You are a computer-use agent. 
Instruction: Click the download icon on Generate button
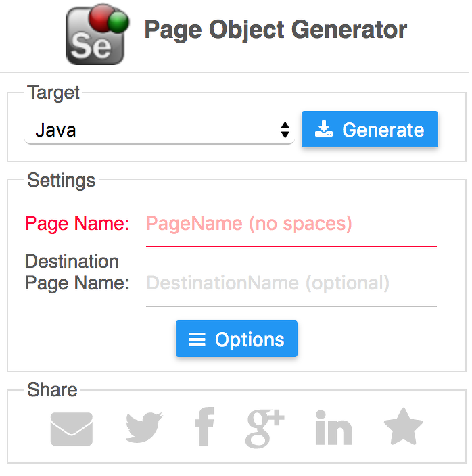coord(325,129)
